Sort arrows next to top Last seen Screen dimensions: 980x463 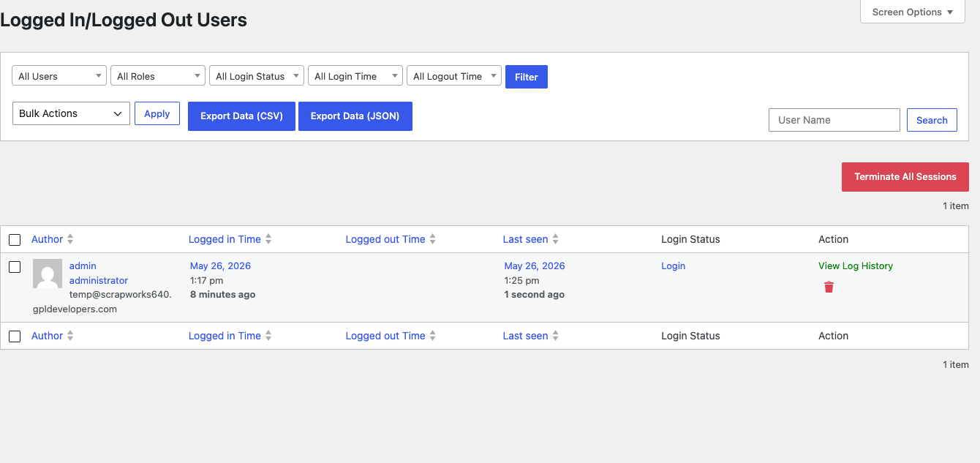[x=555, y=239]
